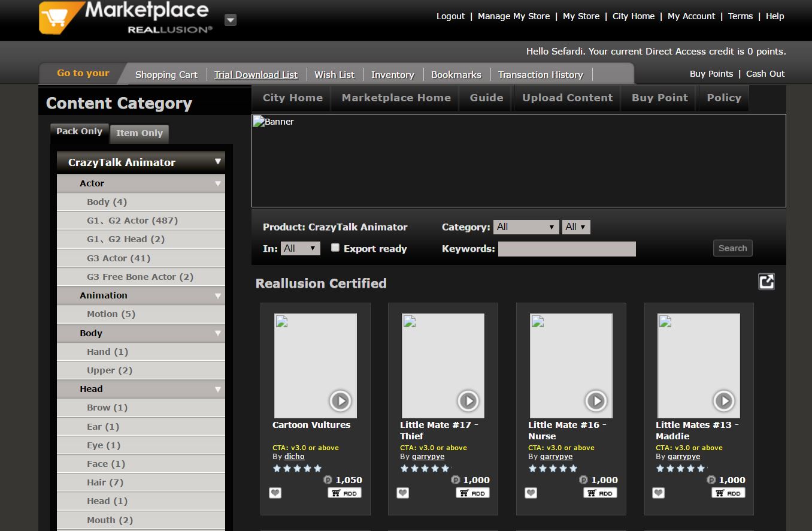Viewport: 812px width, 531px height.
Task: Select Mouth (2) category
Action: 141,520
